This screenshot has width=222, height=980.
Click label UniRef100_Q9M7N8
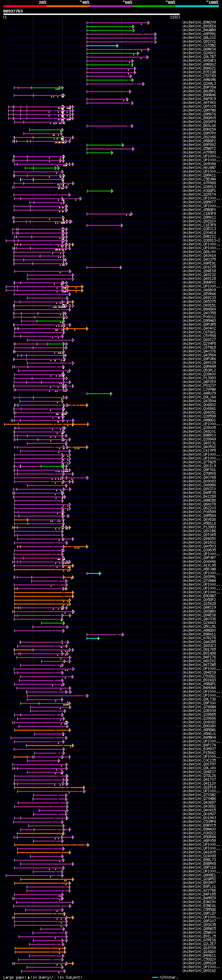(199, 110)
